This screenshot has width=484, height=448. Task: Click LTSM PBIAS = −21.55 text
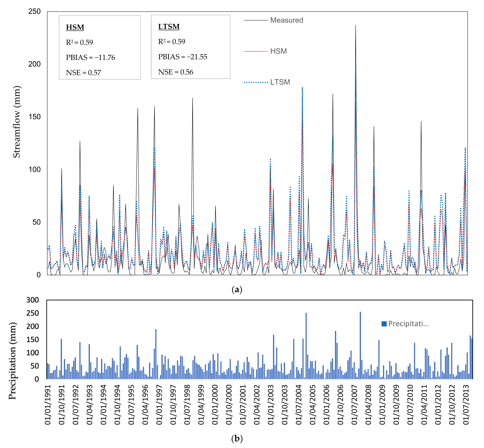(x=182, y=57)
